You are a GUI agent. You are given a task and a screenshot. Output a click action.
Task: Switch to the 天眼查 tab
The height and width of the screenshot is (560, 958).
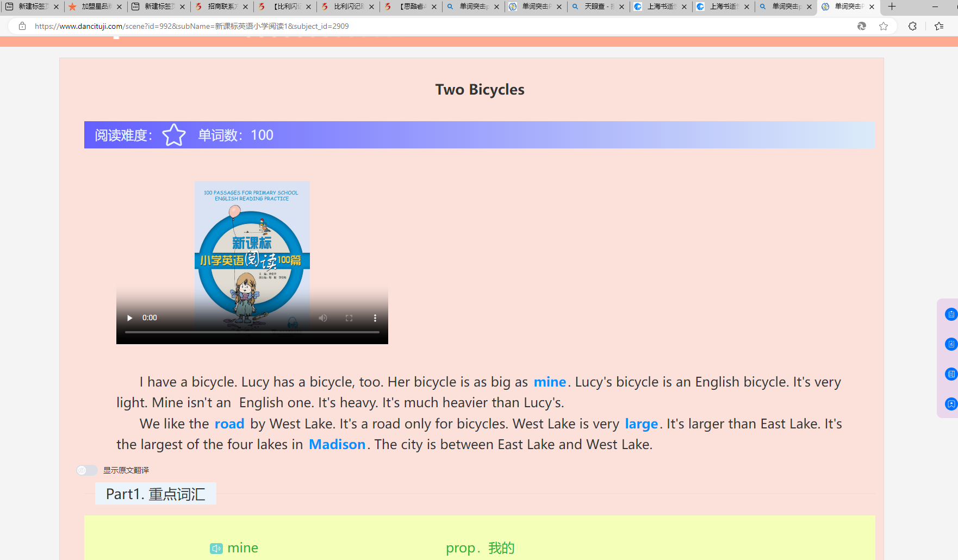point(599,7)
